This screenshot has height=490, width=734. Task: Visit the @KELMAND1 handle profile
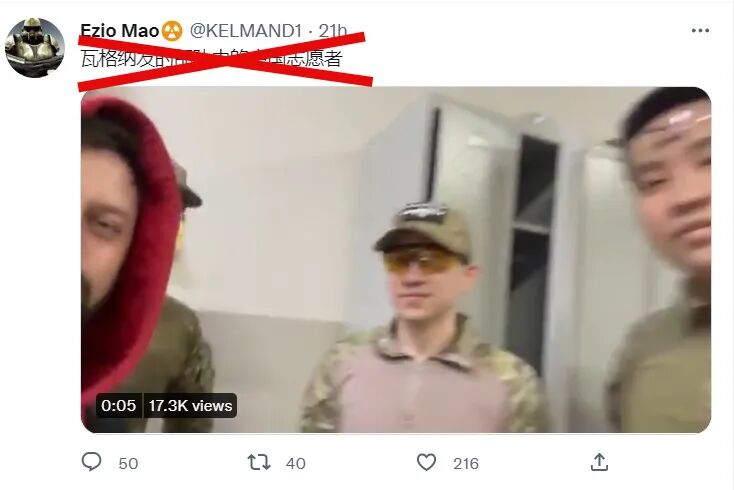click(245, 31)
